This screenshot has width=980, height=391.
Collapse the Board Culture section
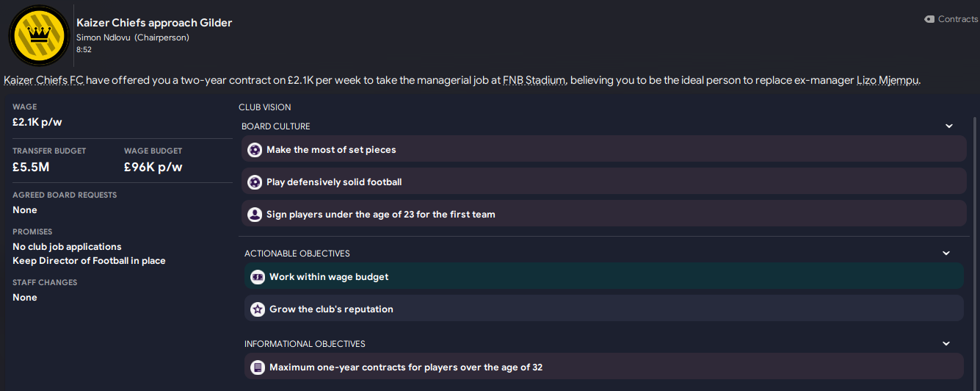[x=948, y=126]
